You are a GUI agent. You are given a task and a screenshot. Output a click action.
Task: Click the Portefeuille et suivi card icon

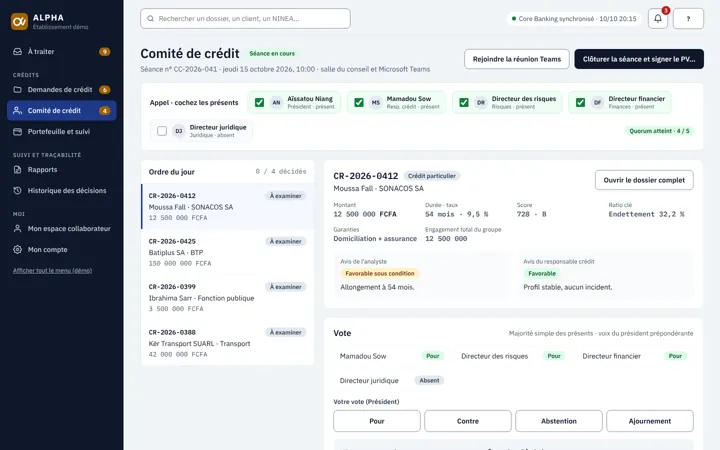(x=17, y=132)
